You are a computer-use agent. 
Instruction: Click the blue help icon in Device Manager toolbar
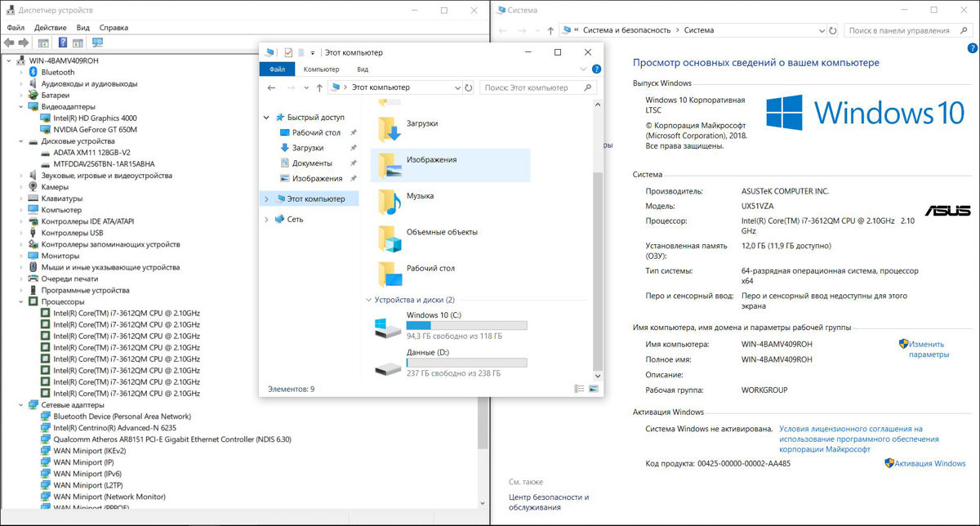[x=62, y=42]
